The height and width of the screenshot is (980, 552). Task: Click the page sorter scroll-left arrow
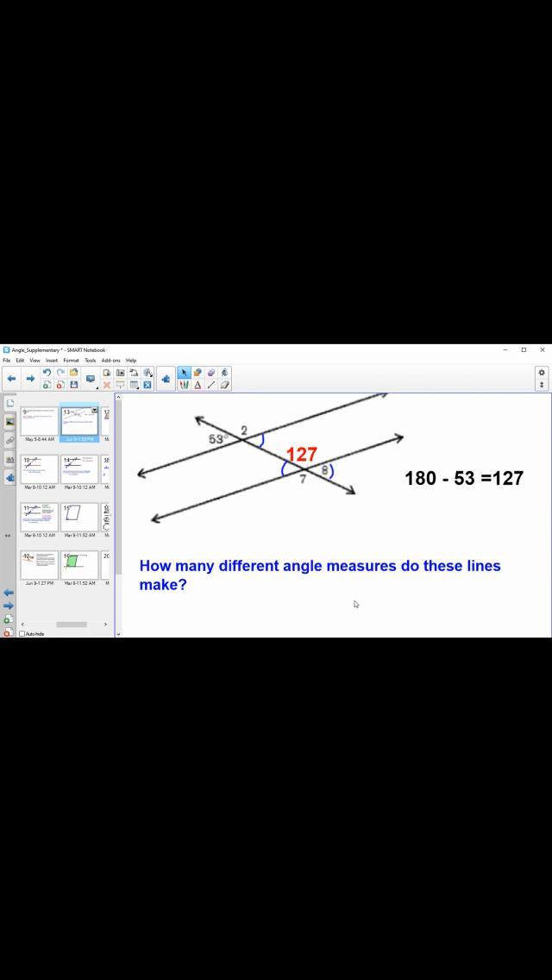tap(22, 625)
